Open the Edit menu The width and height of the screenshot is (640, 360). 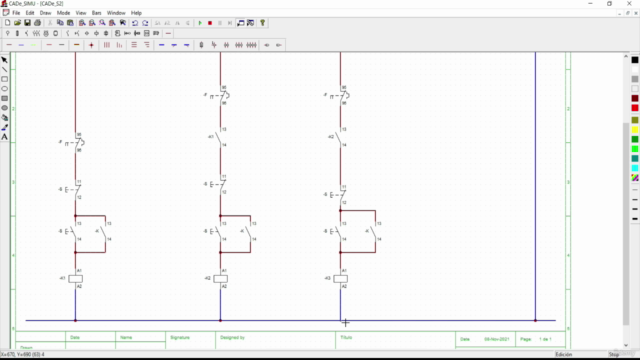coord(30,13)
